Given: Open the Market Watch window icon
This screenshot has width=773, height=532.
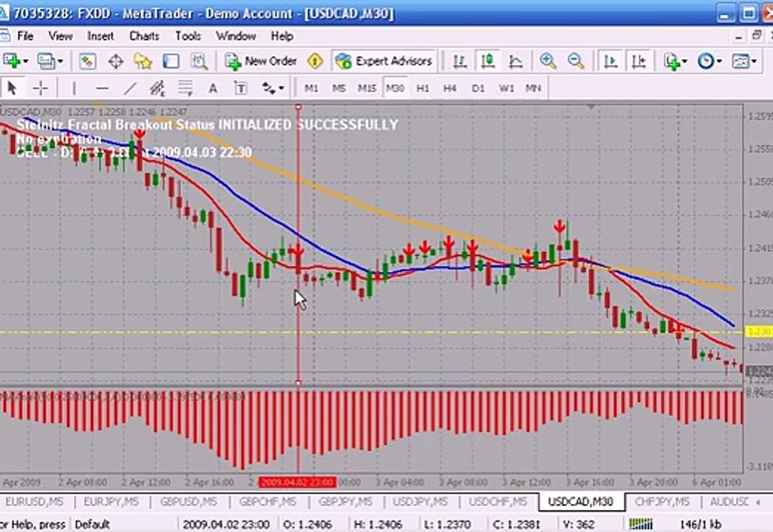Looking at the screenshot, I should coord(87,61).
